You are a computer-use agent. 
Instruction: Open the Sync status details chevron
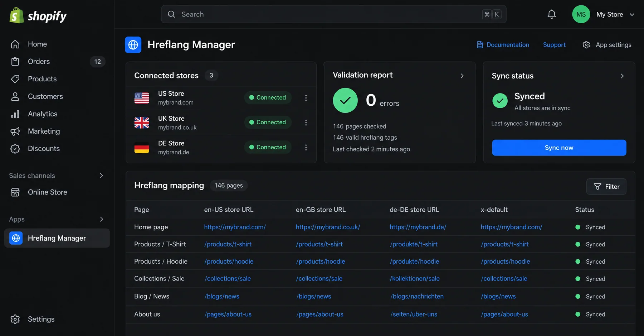pos(622,76)
